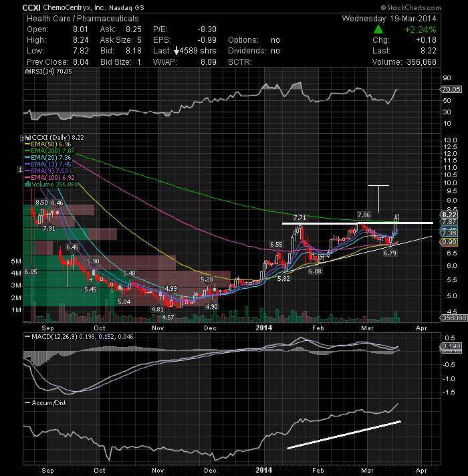Click the down arrow before 4589 shrs
Screen dimensions: 468x476
coord(177,51)
